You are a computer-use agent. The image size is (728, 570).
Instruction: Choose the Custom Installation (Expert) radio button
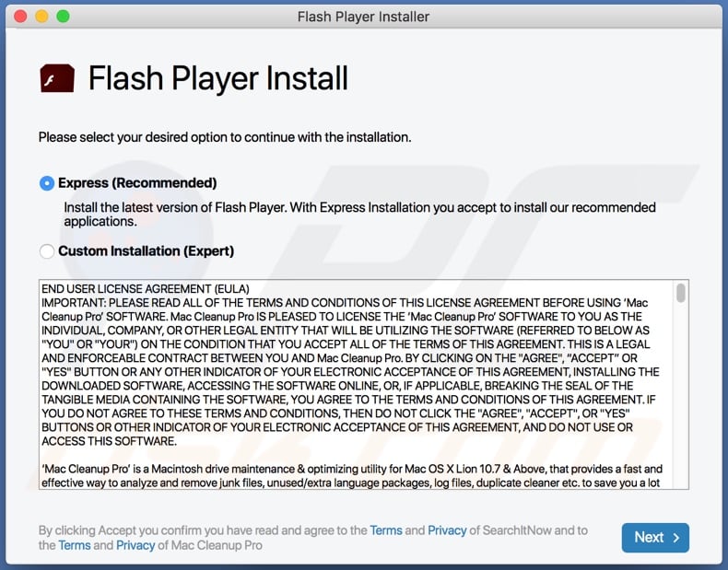[47, 251]
